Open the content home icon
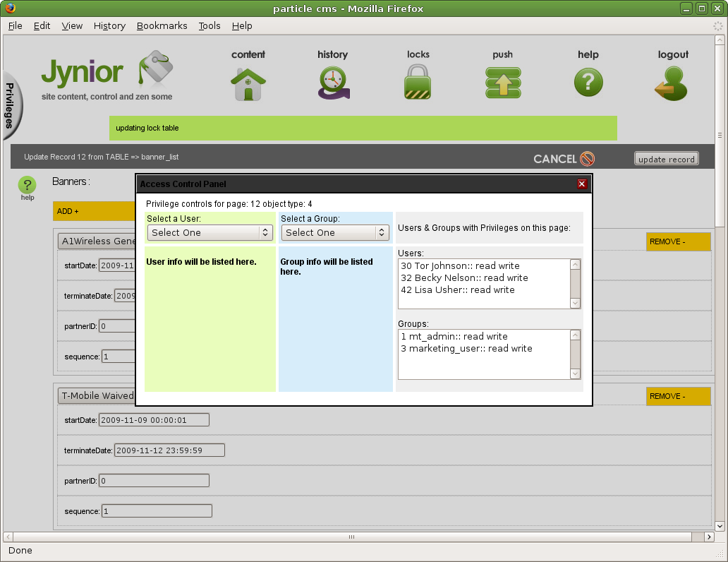The width and height of the screenshot is (728, 562). point(248,83)
